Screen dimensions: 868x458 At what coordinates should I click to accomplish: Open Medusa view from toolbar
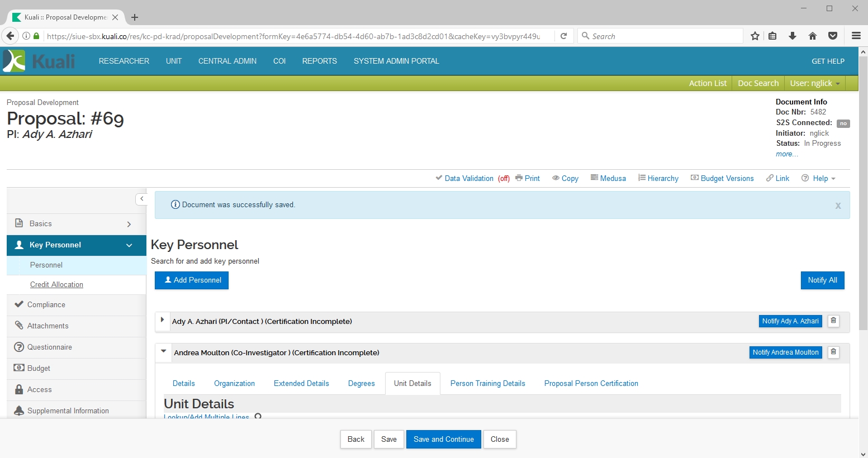608,178
